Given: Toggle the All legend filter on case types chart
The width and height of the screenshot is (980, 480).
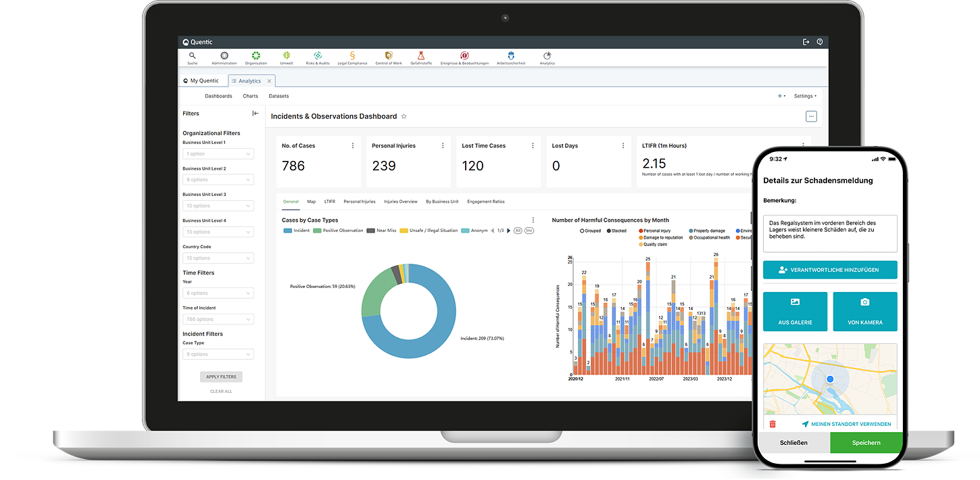Looking at the screenshot, I should (x=518, y=231).
